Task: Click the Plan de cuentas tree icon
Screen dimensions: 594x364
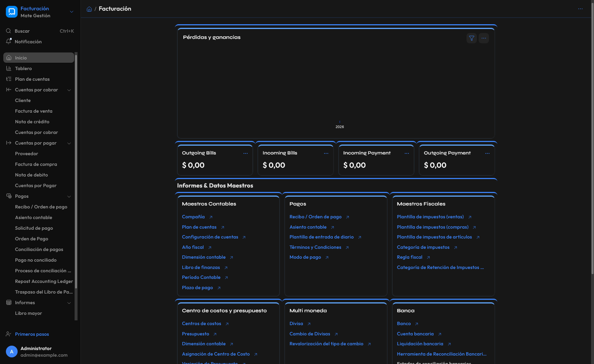Action: point(9,79)
